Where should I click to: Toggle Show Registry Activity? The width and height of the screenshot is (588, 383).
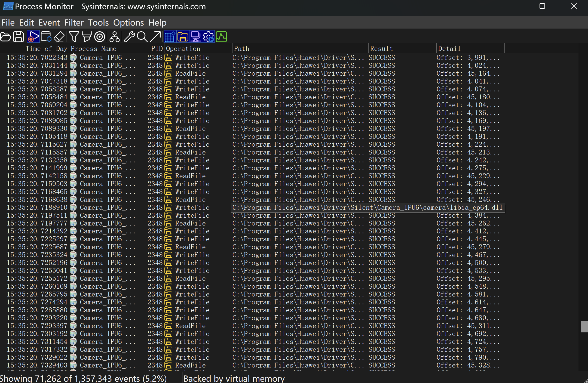pos(170,37)
